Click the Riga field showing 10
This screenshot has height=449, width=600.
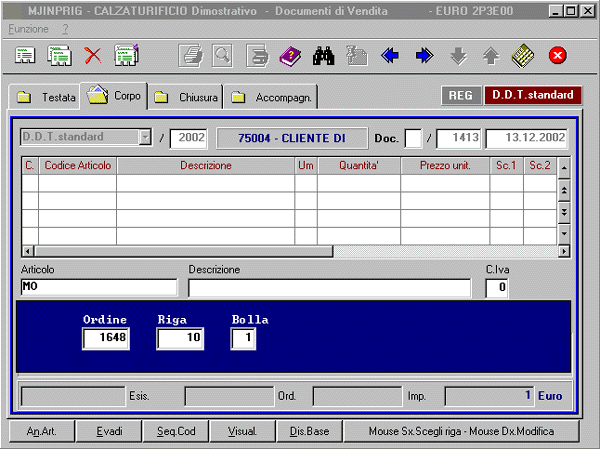(x=180, y=338)
